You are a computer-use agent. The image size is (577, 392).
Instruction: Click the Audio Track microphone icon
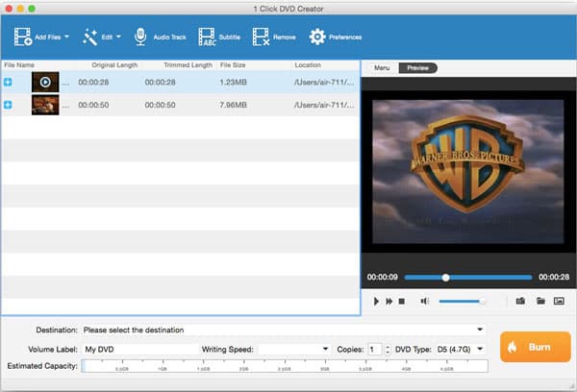pos(140,37)
